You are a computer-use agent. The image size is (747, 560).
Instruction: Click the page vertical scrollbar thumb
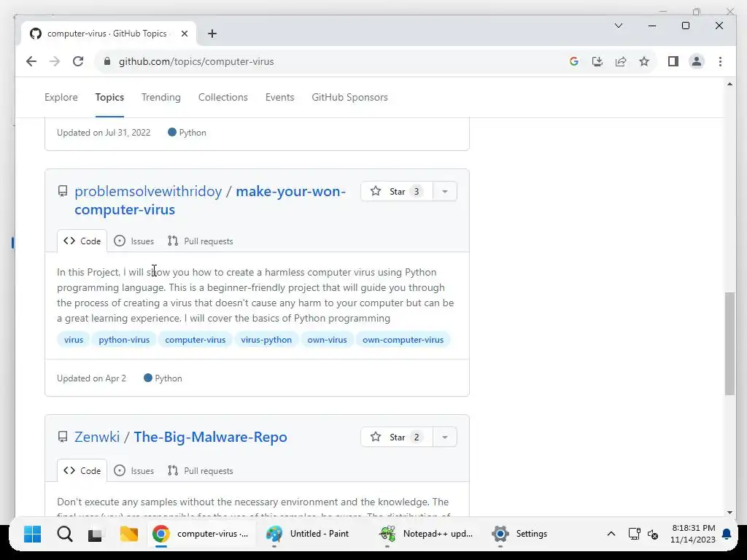[x=729, y=343]
